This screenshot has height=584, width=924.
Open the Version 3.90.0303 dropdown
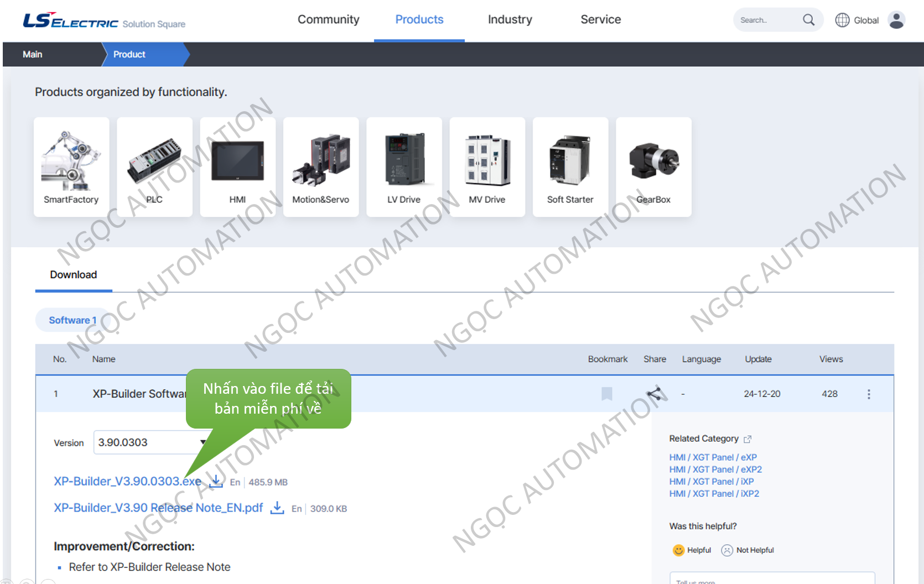click(153, 442)
